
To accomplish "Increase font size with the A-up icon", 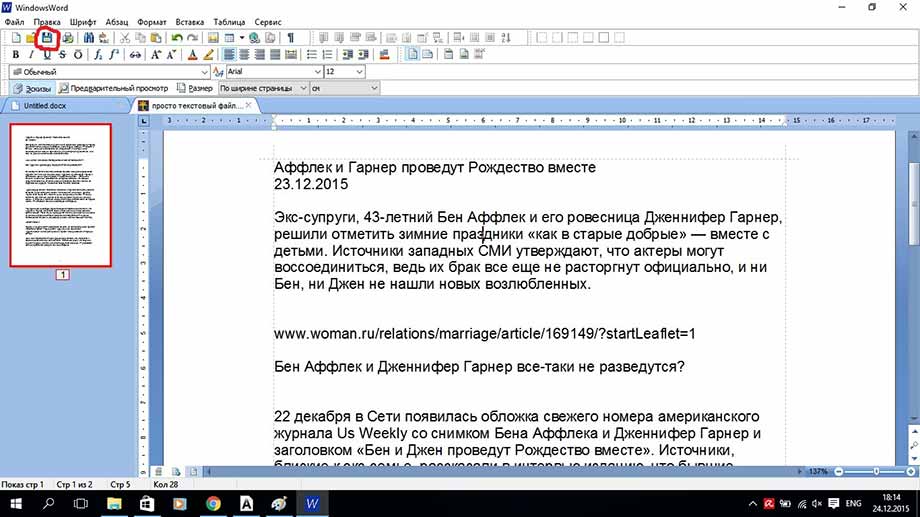I will pyautogui.click(x=156, y=55).
